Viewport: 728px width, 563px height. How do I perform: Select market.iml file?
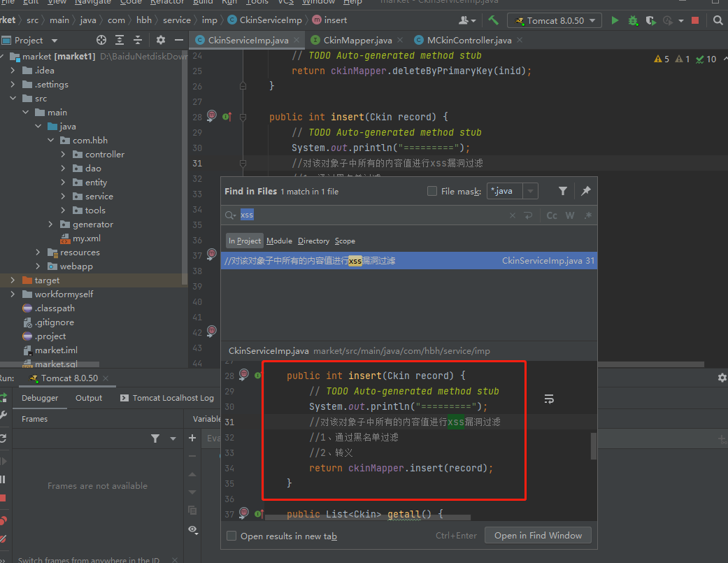point(50,350)
